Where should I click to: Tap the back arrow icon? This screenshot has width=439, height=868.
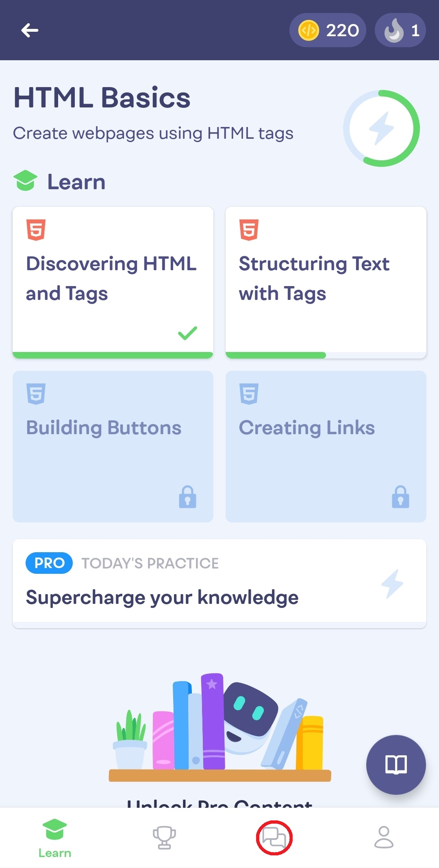point(30,30)
